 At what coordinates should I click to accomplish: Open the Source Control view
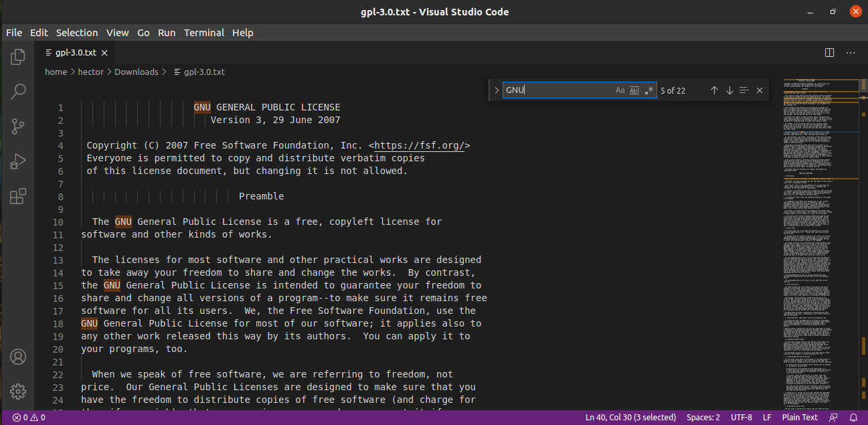[x=18, y=126]
